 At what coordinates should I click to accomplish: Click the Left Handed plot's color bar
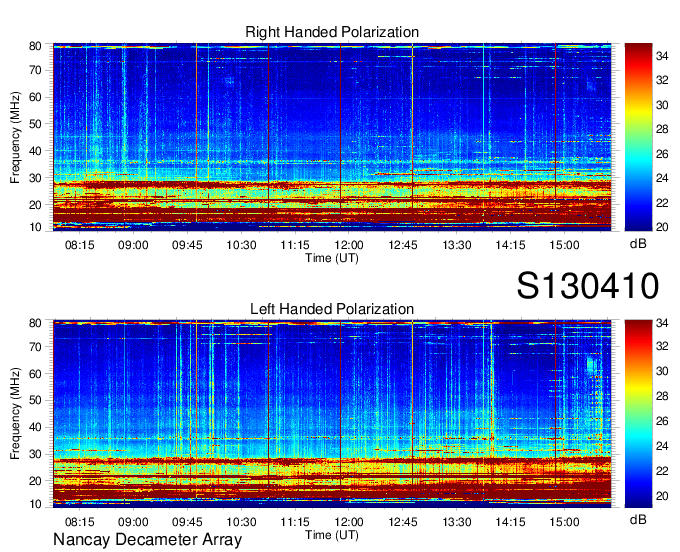pyautogui.click(x=638, y=414)
